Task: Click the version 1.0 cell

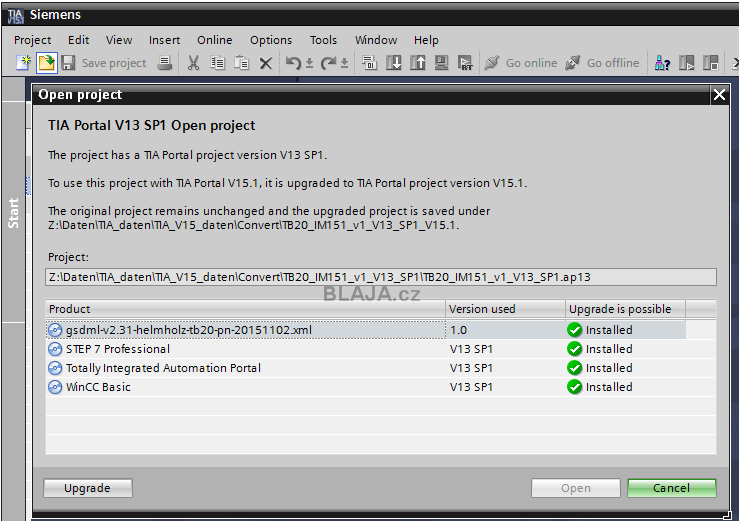Action: 505,330
